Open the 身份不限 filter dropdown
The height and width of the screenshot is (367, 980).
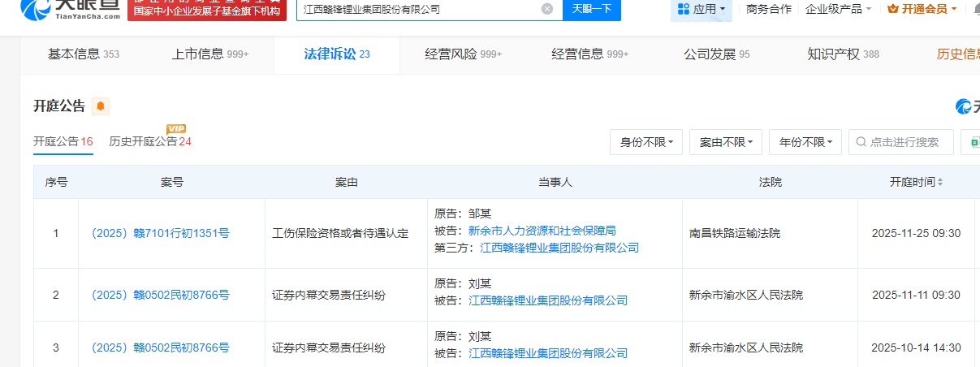646,142
